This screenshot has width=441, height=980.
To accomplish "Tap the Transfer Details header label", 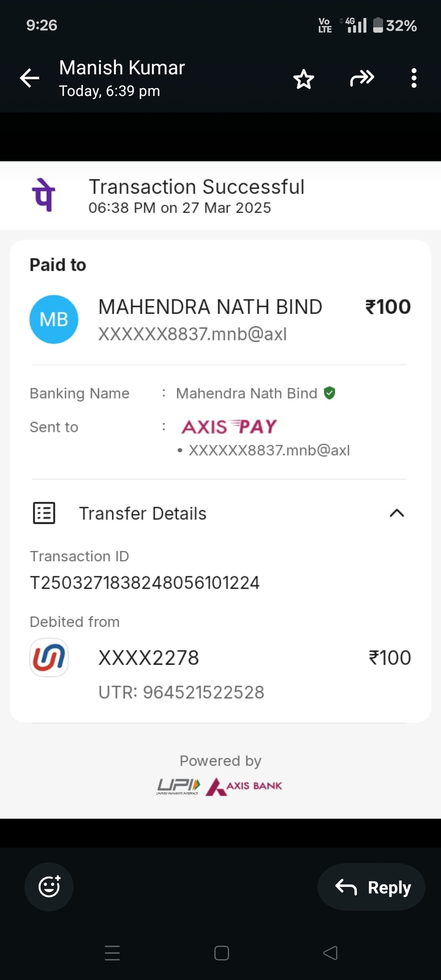I will pos(143,514).
